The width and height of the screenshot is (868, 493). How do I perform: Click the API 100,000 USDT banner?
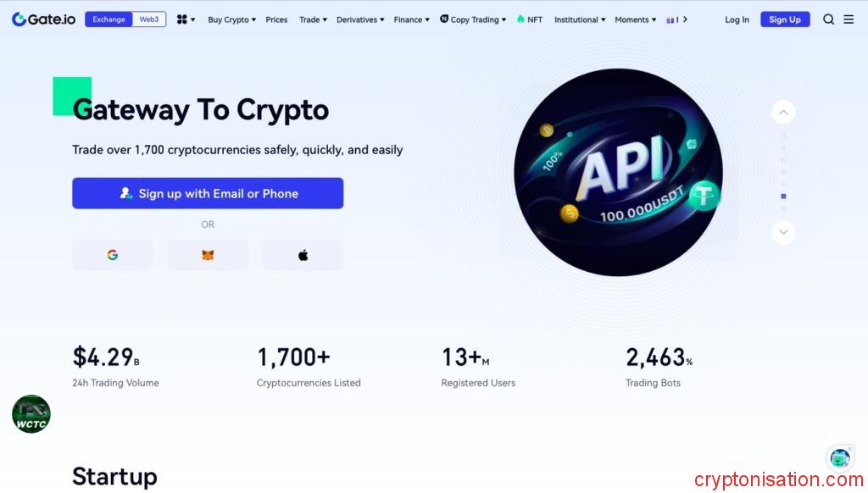pyautogui.click(x=618, y=172)
